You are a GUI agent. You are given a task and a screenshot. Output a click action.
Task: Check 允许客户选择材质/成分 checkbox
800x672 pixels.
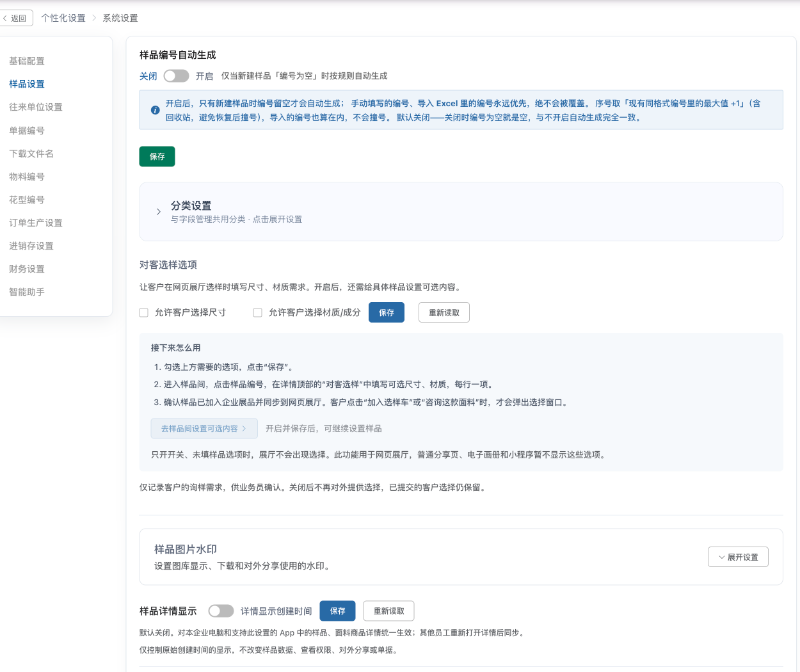(x=258, y=312)
